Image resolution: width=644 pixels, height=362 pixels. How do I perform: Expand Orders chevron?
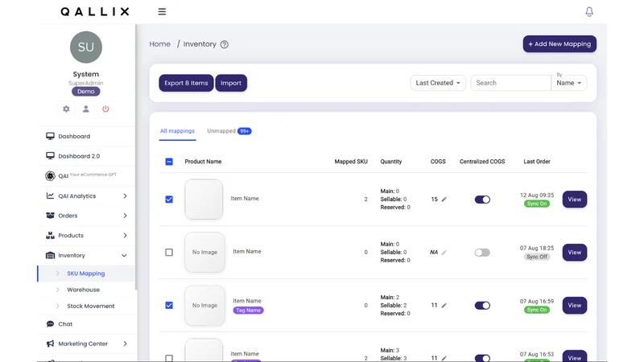pos(125,216)
